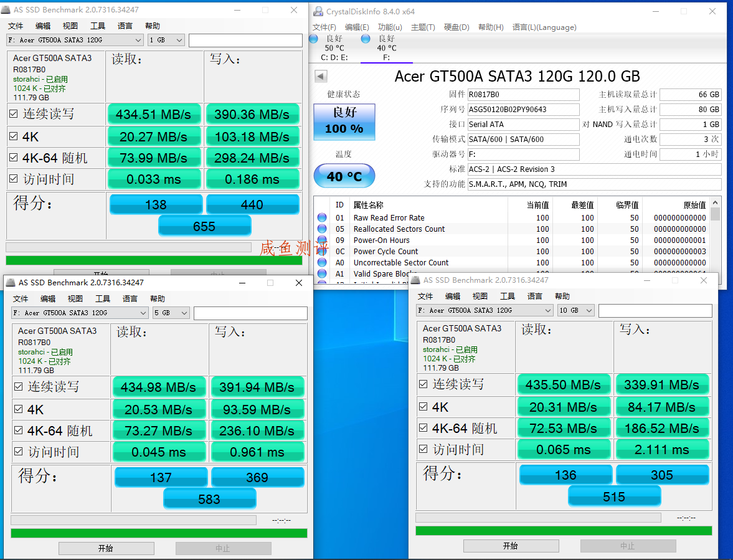
Task: Disable 4K-64 随机 in the 10 GB window
Action: coord(423,428)
